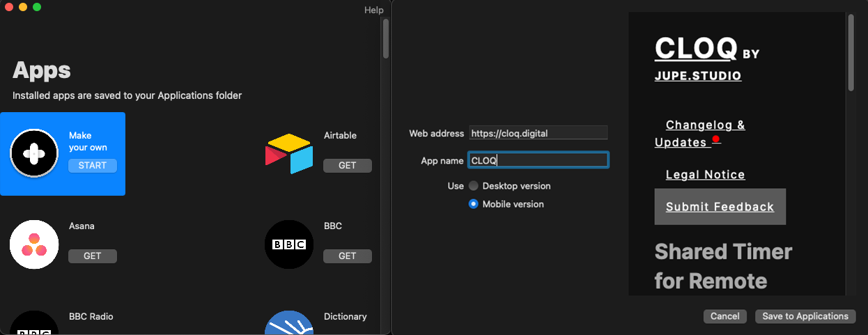Click GET button for BBC

click(348, 256)
